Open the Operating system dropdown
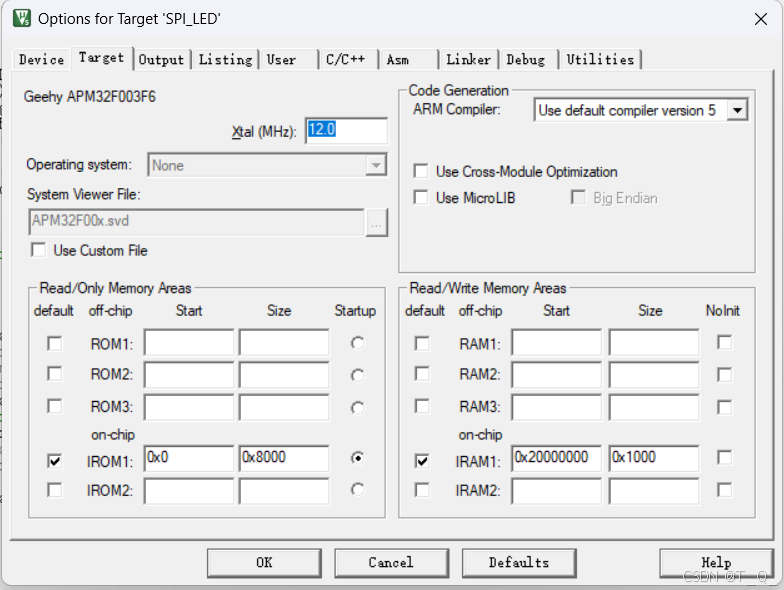Image resolution: width=784 pixels, height=590 pixels. 268,165
